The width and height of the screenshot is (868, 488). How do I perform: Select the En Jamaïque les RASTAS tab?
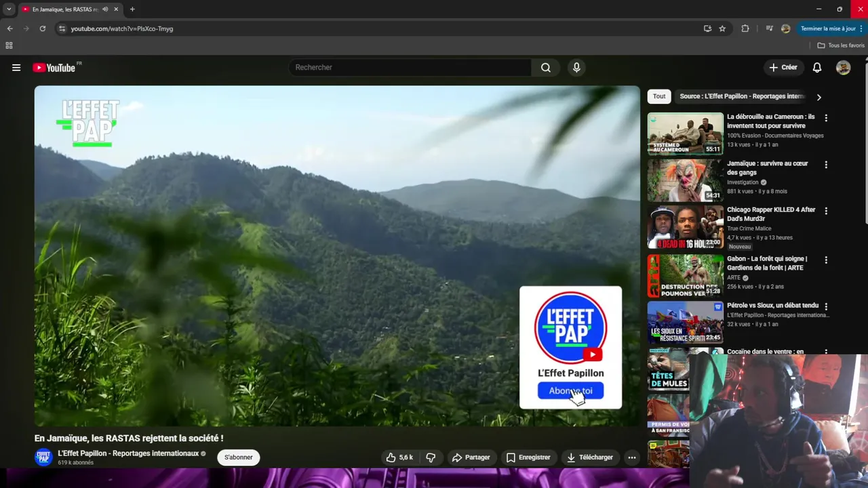64,9
